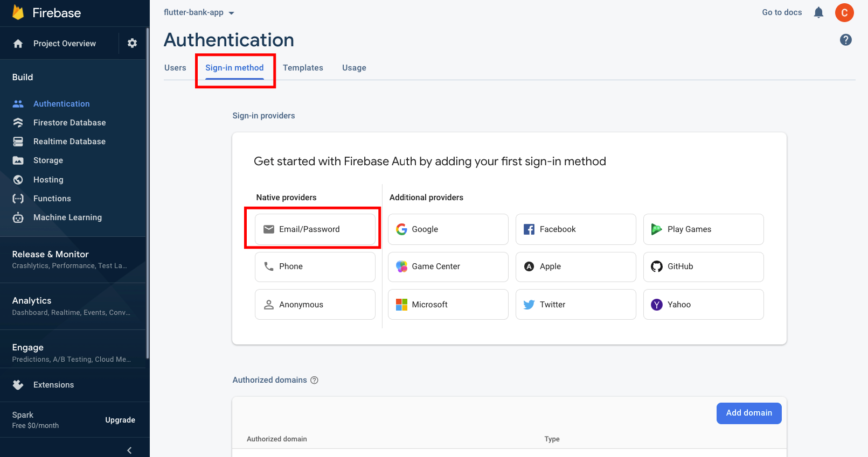Screen dimensions: 868x457
Task: Click the Google logo icon
Action: tap(401, 229)
